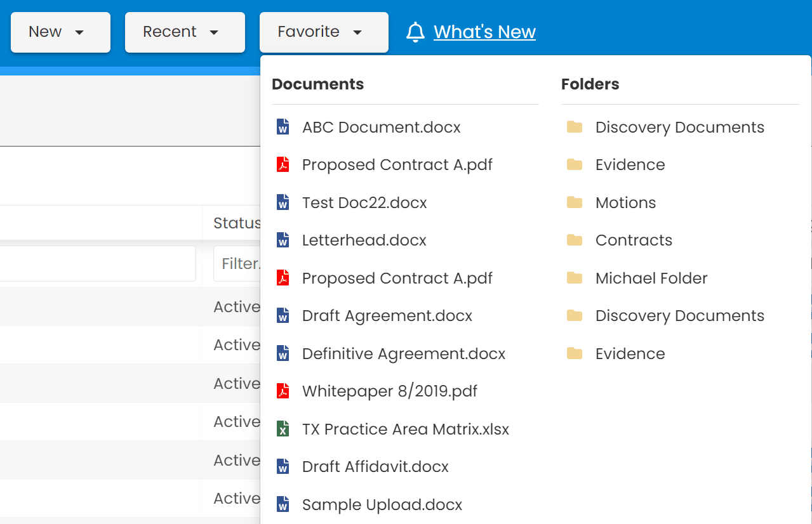
Task: Open ABC Document.docx from favorites
Action: [382, 127]
